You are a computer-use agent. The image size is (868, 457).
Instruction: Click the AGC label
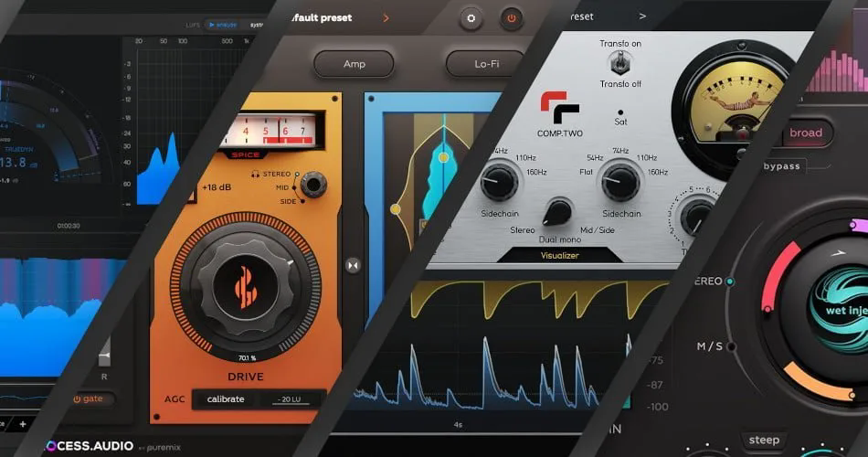(175, 399)
